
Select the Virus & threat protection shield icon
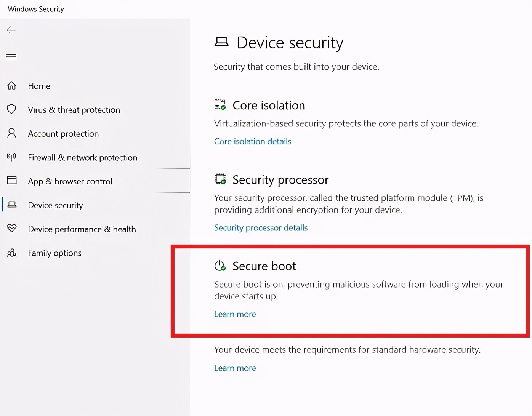11,110
